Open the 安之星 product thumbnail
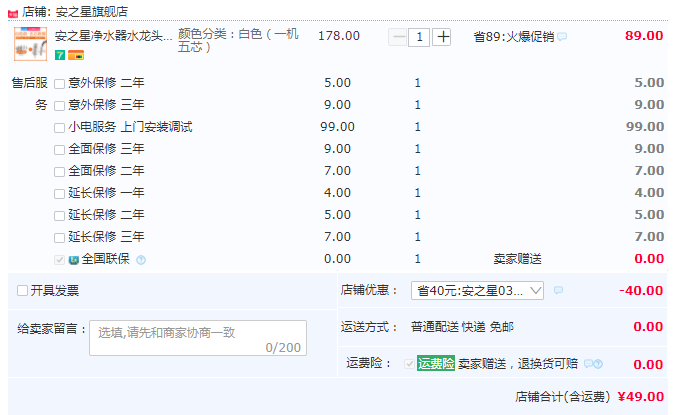Image resolution: width=673 pixels, height=415 pixels. [x=30, y=43]
